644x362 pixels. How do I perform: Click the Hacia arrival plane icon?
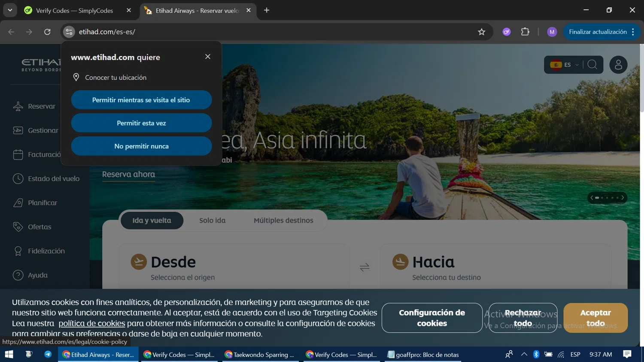(400, 262)
